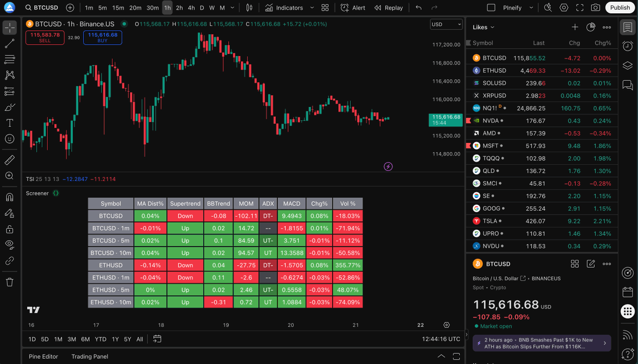Open the news headline chevron
The height and width of the screenshot is (364, 638).
pyautogui.click(x=605, y=343)
